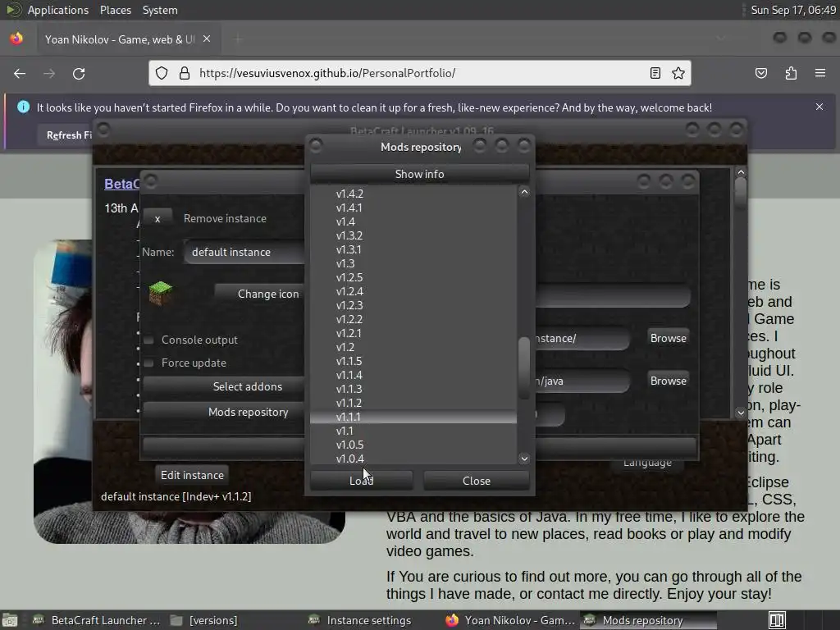Click the Show info button

click(x=419, y=174)
